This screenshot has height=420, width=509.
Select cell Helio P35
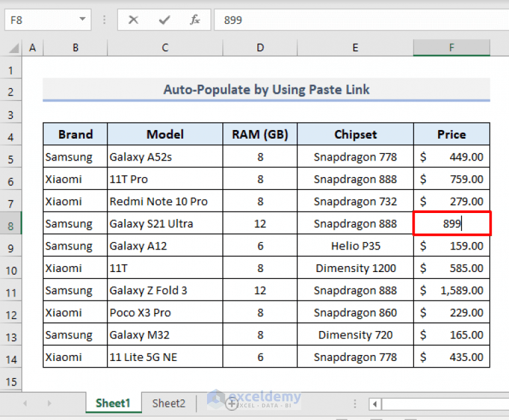pyautogui.click(x=356, y=245)
